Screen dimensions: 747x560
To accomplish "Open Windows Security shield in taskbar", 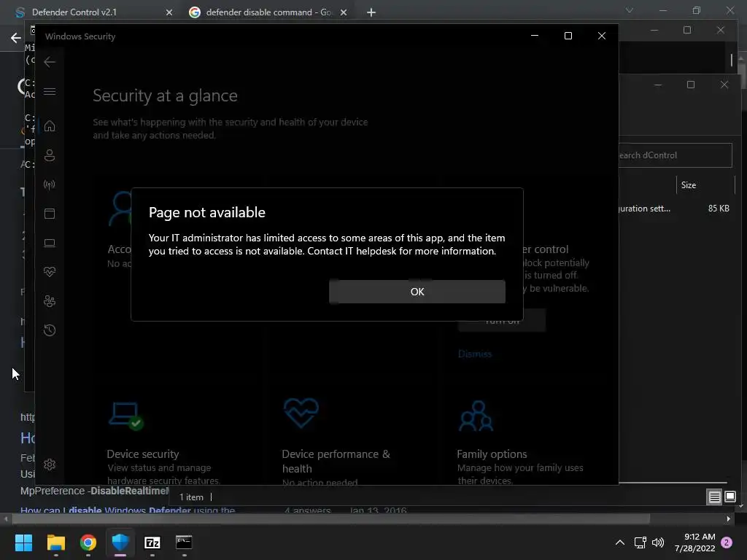I will 120,542.
